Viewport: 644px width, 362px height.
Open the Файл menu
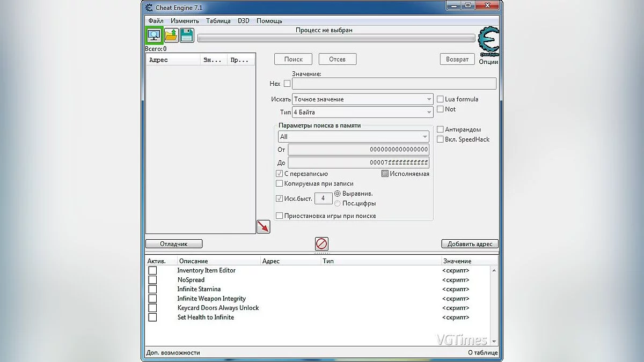click(156, 21)
